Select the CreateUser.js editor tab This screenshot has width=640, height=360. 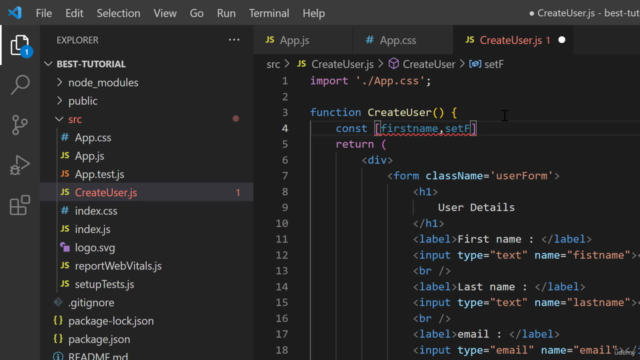tap(513, 40)
